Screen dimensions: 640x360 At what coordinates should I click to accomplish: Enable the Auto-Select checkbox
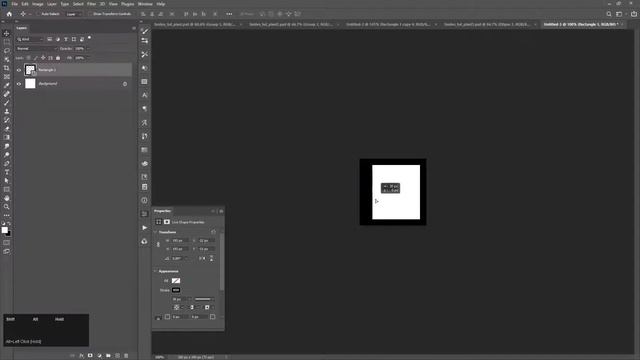(x=38, y=14)
